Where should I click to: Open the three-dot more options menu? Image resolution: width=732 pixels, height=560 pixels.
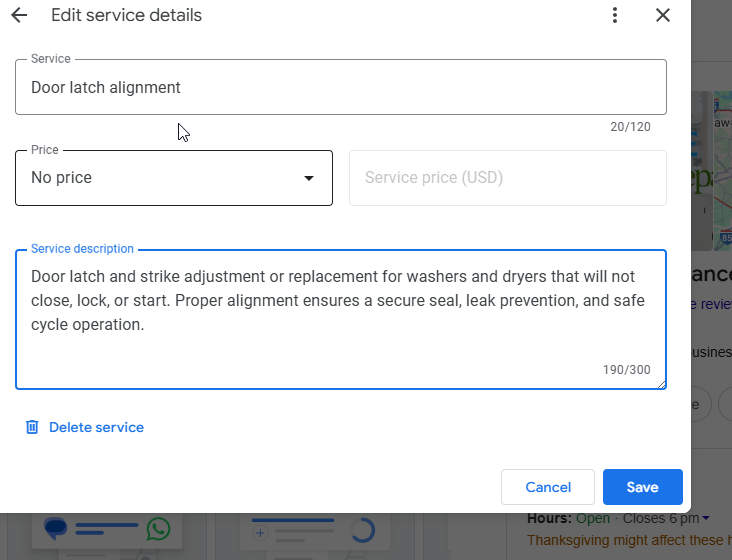point(615,15)
